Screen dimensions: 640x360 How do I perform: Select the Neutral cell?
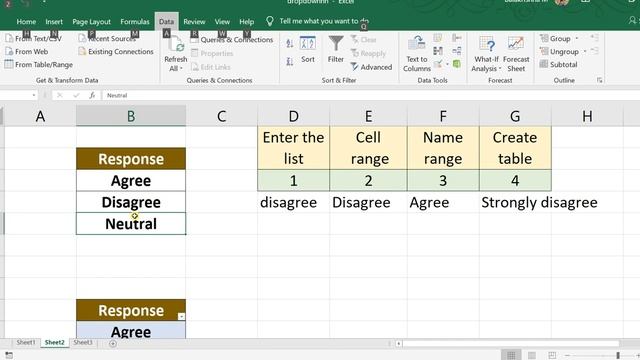(131, 224)
